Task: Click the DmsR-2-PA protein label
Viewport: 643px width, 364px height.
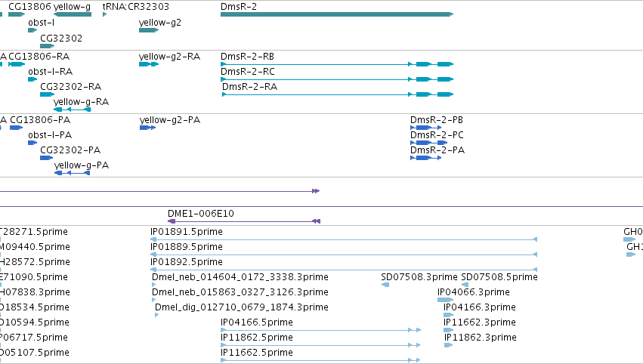Action: click(x=437, y=150)
